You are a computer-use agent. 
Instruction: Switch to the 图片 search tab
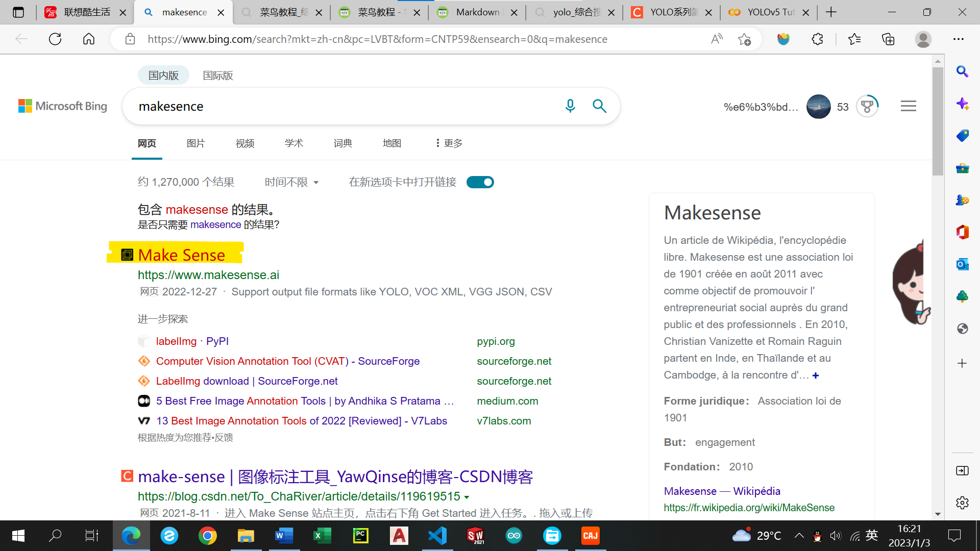point(195,143)
